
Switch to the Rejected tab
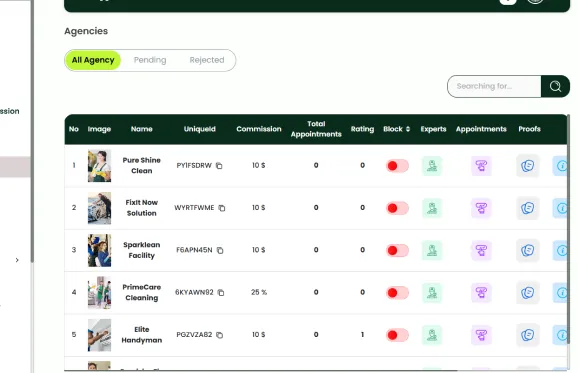pyautogui.click(x=207, y=60)
